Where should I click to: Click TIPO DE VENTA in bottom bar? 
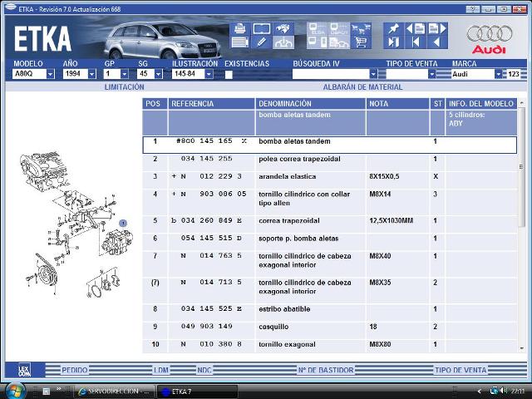click(461, 370)
